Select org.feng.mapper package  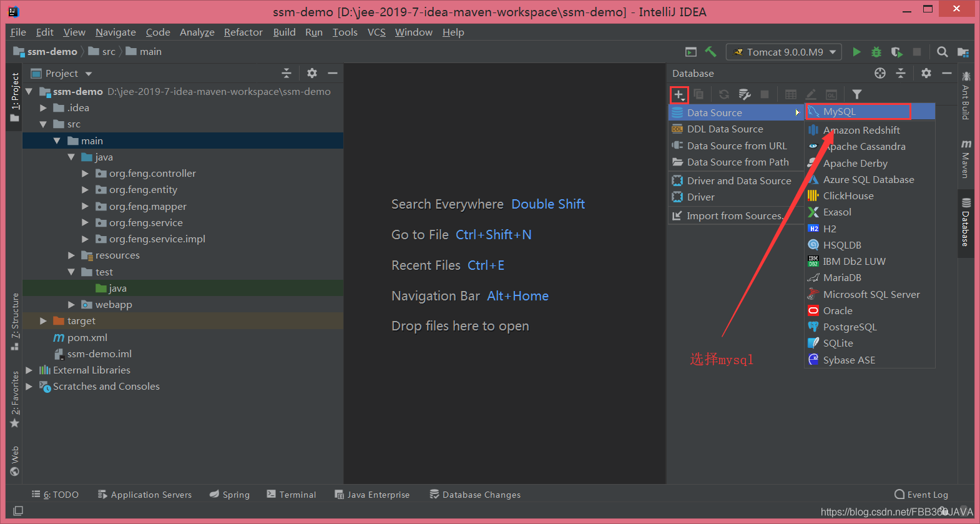[x=148, y=206]
